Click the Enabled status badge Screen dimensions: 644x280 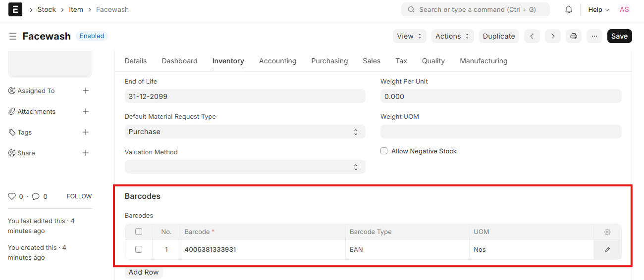[x=92, y=36]
